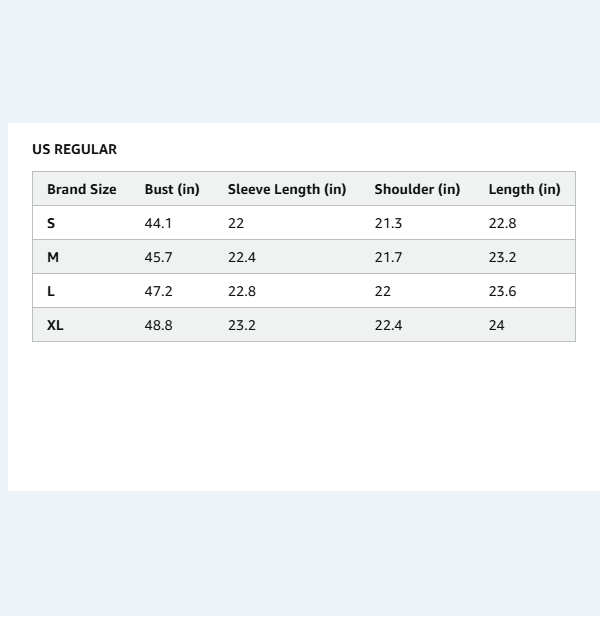Click sleeve length 22.4 in M row
This screenshot has width=600, height=623.
click(241, 257)
